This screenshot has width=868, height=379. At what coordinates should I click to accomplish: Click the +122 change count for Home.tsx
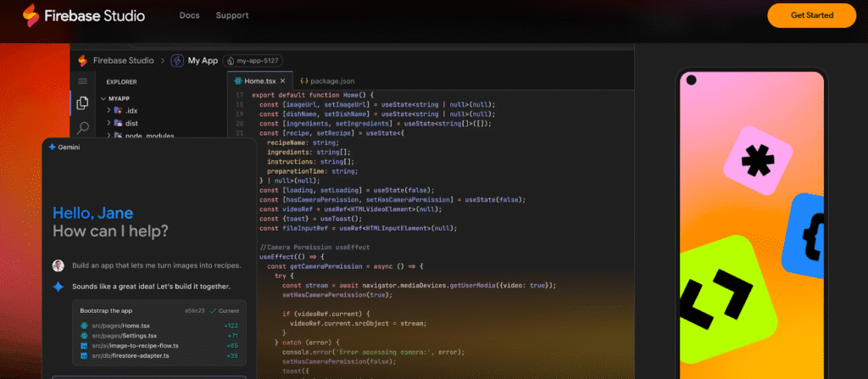tap(231, 326)
